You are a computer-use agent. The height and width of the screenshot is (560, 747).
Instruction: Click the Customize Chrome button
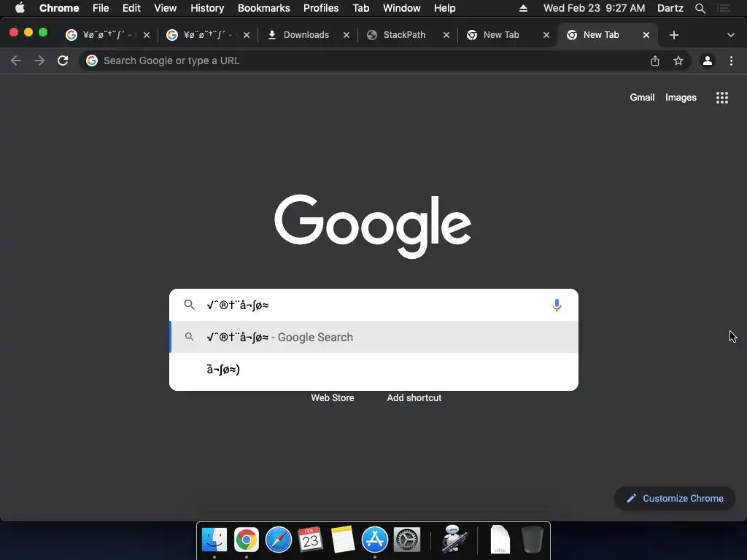pyautogui.click(x=675, y=498)
